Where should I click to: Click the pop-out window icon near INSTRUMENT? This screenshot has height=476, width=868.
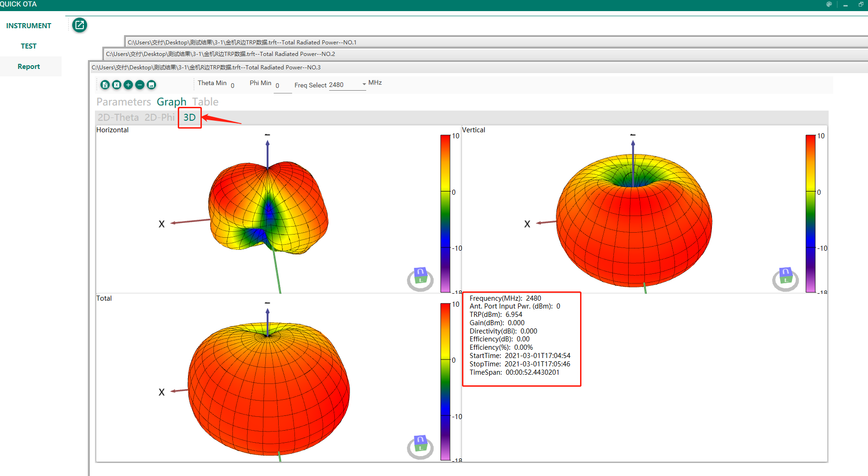pyautogui.click(x=80, y=25)
